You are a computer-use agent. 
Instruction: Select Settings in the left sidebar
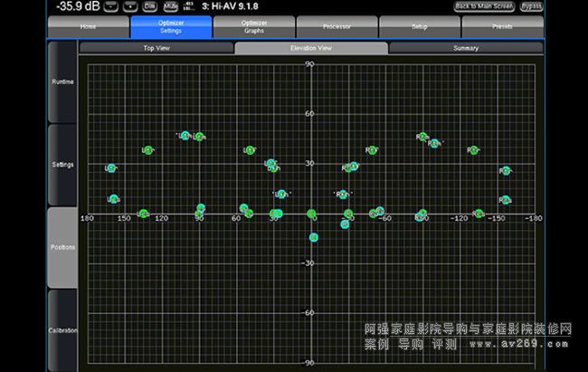point(62,165)
